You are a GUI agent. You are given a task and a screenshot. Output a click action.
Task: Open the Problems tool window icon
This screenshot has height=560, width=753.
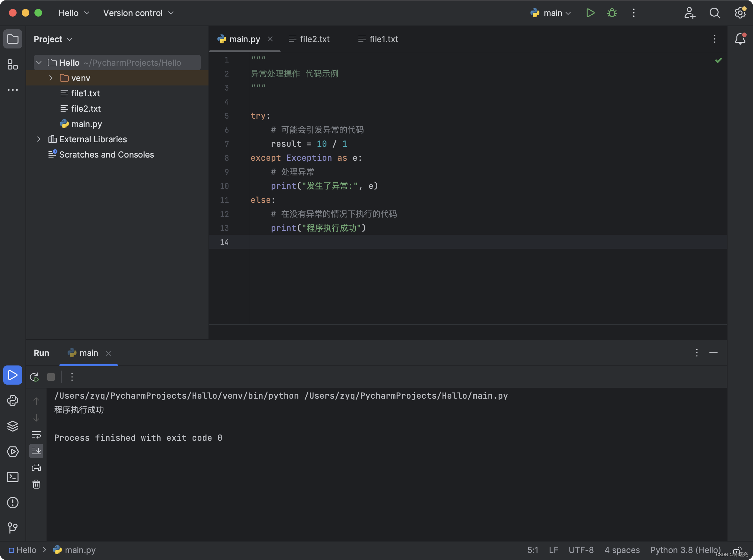point(12,502)
